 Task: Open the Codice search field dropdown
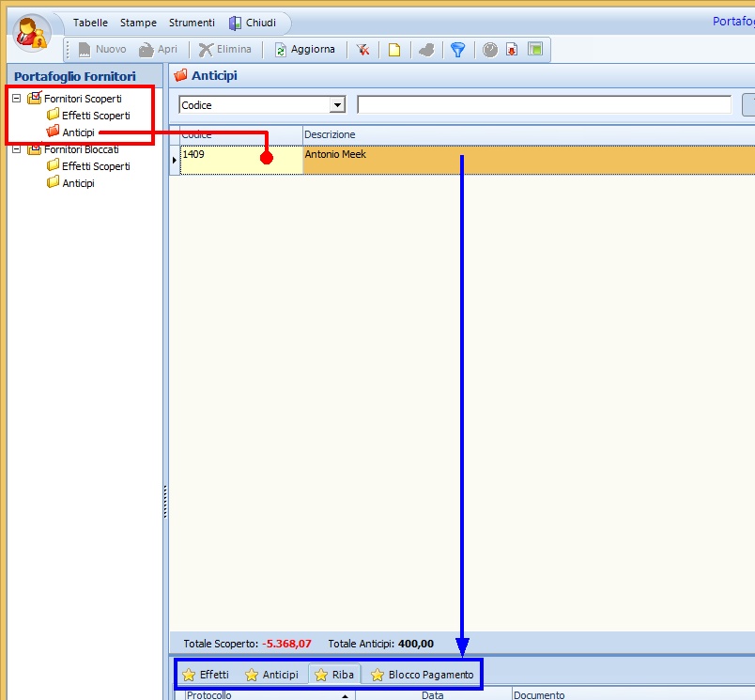338,105
